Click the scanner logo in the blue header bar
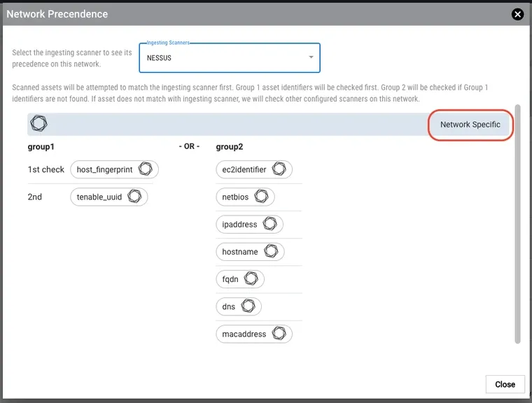 [38, 123]
